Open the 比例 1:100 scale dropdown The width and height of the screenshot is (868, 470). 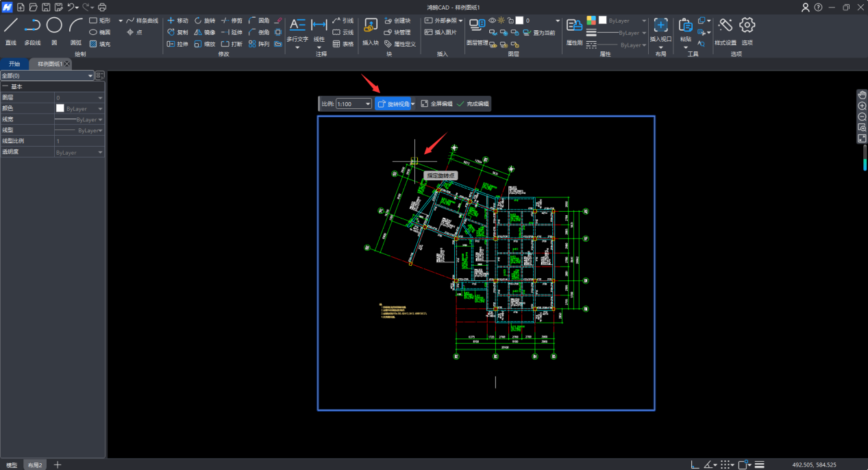(354, 104)
